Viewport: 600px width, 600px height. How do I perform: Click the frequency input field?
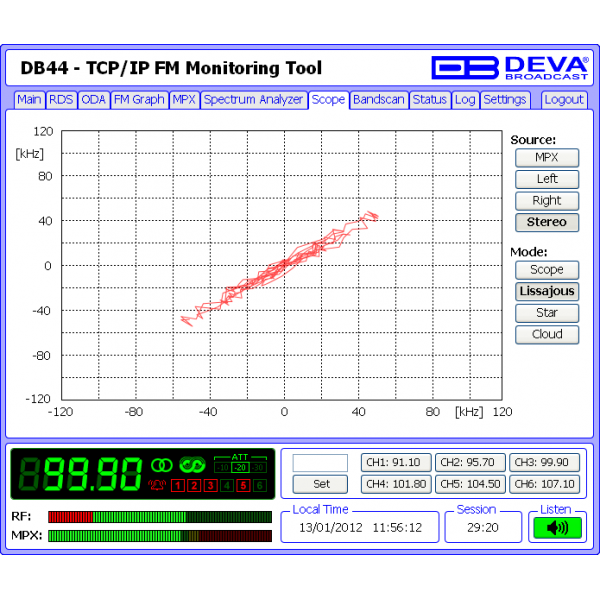pos(320,463)
